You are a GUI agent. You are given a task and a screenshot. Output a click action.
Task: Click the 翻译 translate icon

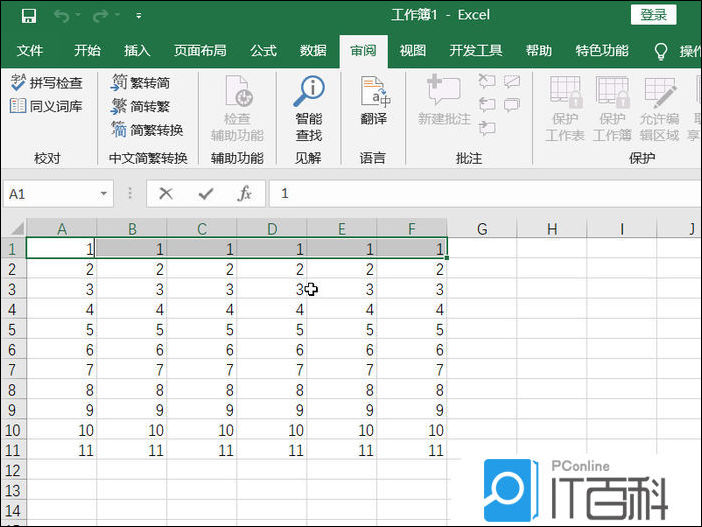tap(374, 91)
